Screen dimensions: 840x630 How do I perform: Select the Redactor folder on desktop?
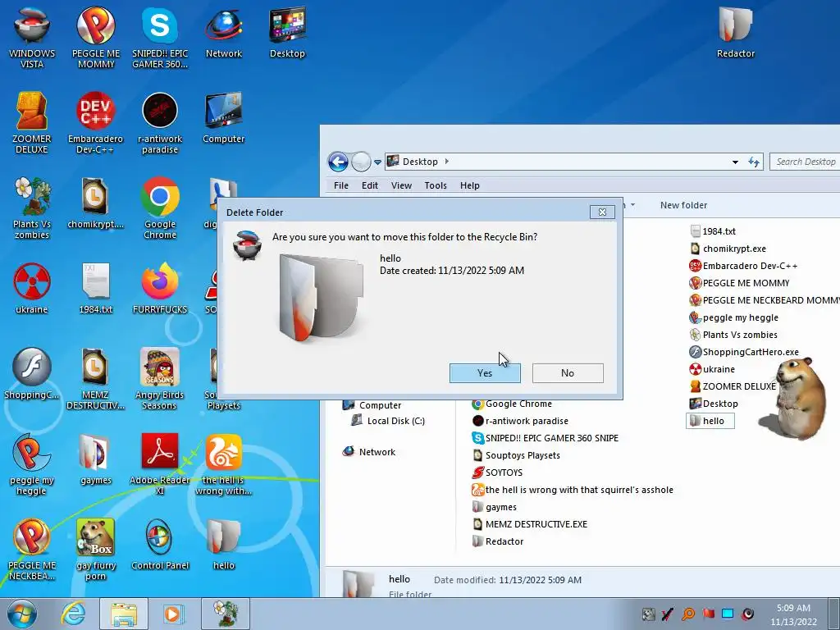coord(736,33)
